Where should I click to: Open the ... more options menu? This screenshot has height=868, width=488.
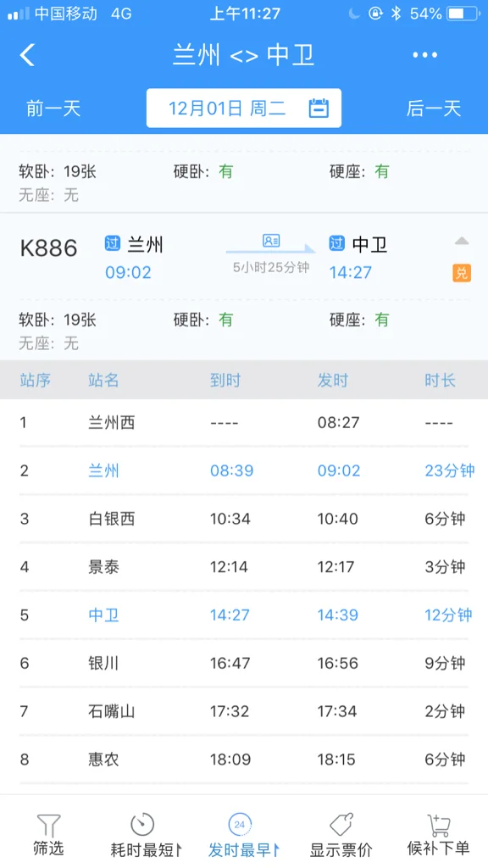(x=424, y=54)
